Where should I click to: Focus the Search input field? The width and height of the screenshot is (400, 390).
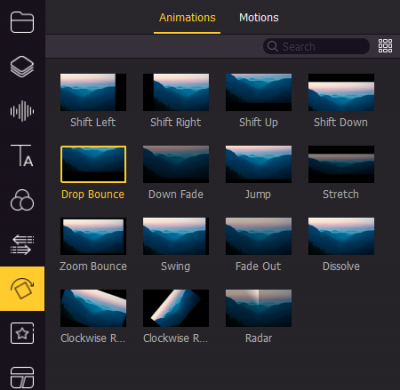click(316, 46)
